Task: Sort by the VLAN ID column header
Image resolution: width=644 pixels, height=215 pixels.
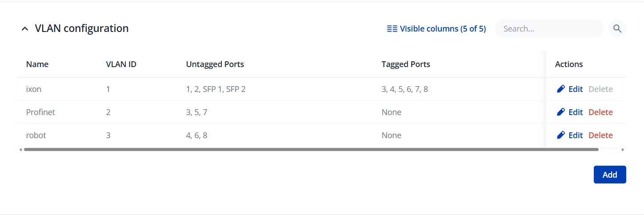Action: (x=121, y=64)
